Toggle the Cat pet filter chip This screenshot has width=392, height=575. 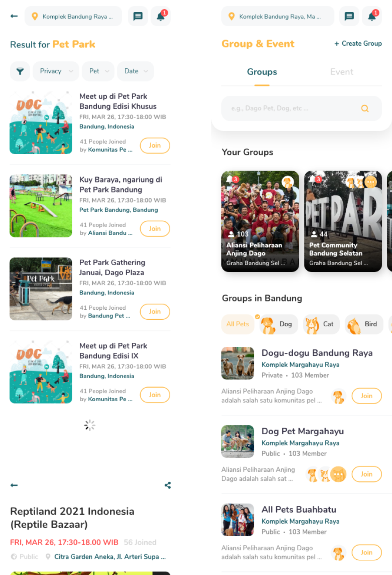(x=321, y=324)
